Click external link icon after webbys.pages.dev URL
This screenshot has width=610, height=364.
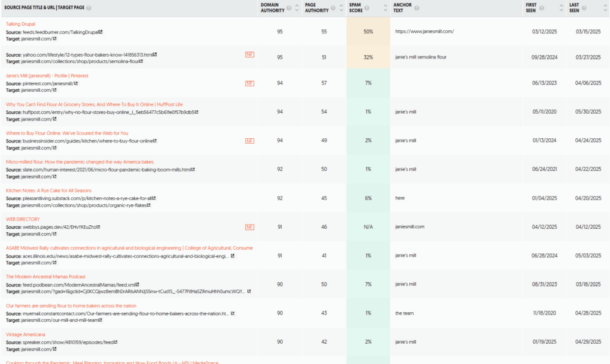coord(98,227)
